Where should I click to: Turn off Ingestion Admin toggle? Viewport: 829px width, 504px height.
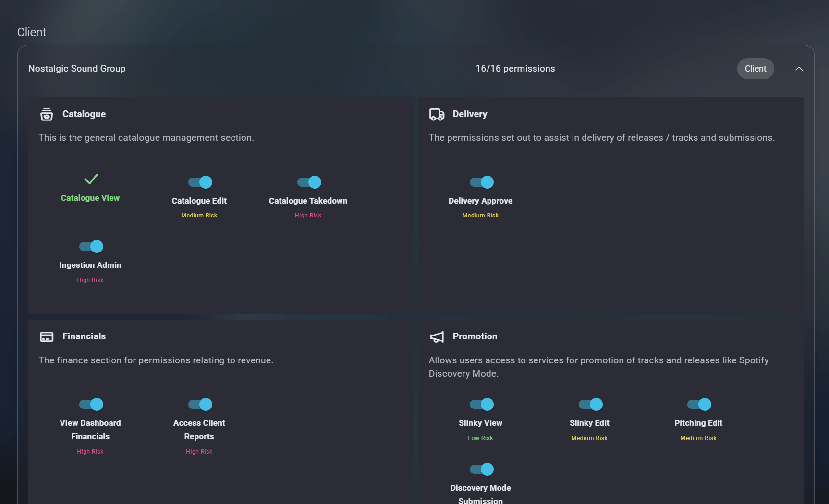pyautogui.click(x=91, y=246)
